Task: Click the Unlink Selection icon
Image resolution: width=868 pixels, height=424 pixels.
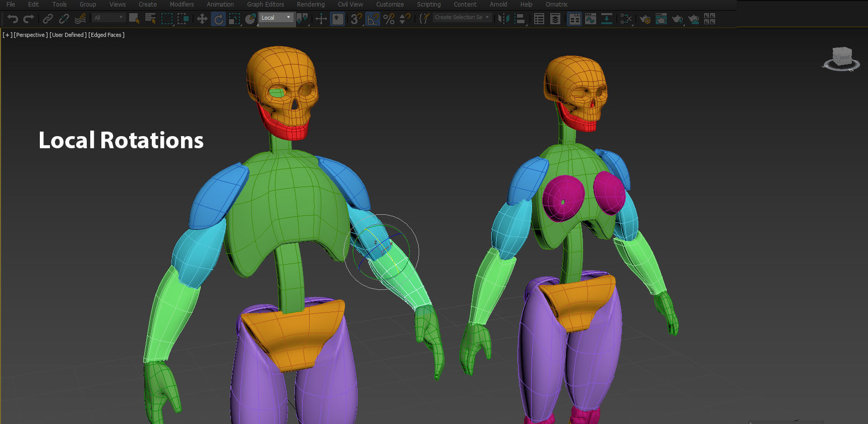Action: pos(64,19)
